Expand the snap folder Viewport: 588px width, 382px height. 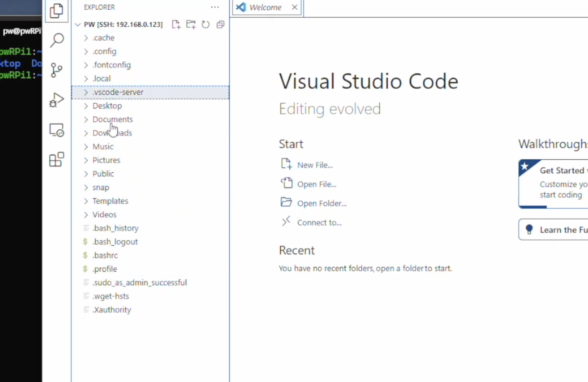[150, 187]
